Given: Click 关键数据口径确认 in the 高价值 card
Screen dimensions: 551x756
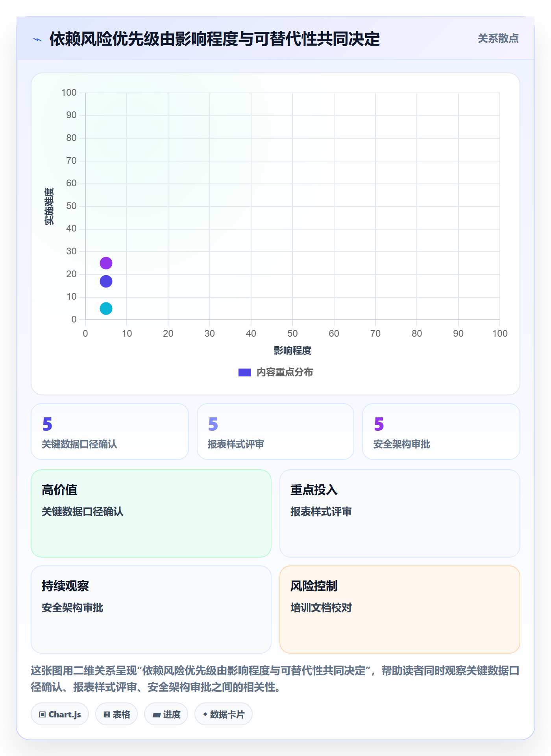Looking at the screenshot, I should click(83, 511).
